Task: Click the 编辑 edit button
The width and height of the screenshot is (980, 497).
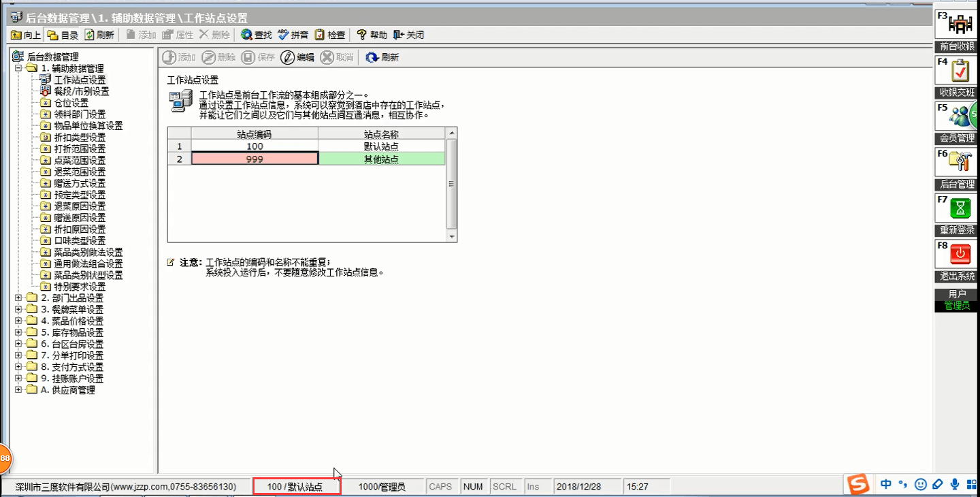Action: (297, 58)
